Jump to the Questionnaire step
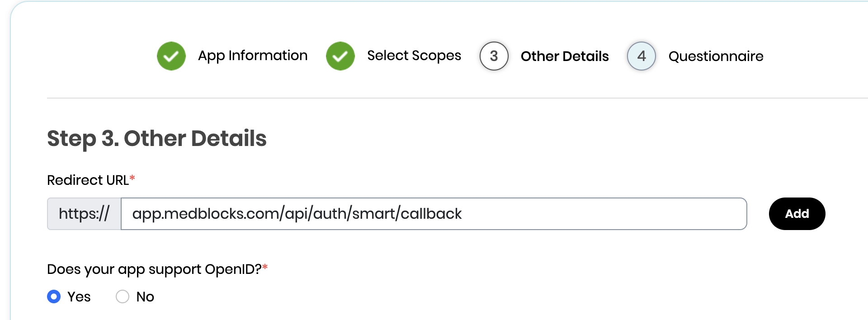Viewport: 868px width, 320px height. (716, 56)
